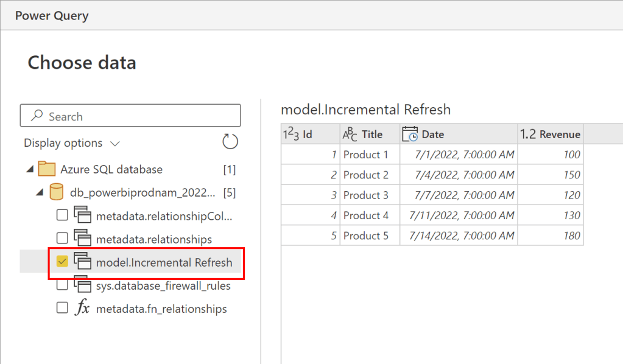Enable the sys.database_firewall_rules checkbox
This screenshot has height=364, width=623.
[62, 285]
